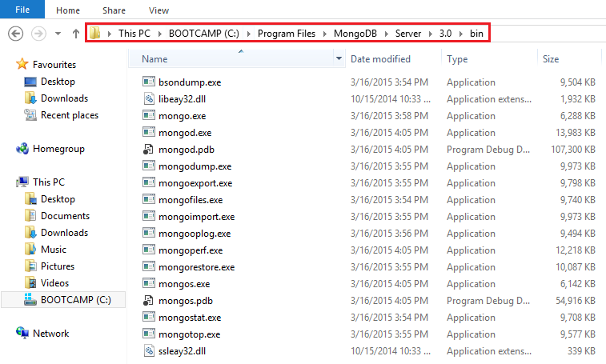
Task: Go up one folder level
Action: [x=75, y=34]
